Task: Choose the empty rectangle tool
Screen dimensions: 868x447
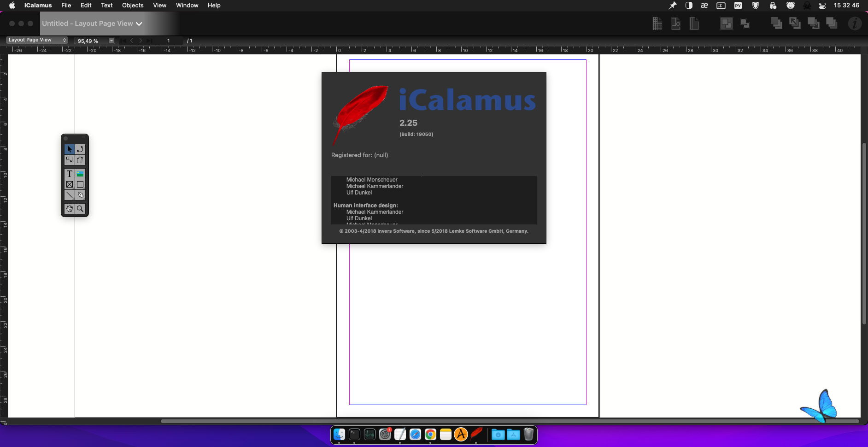Action: click(80, 184)
